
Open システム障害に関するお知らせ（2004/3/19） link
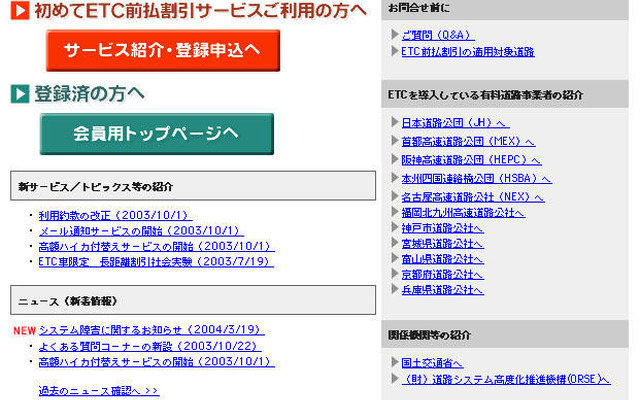tap(151, 330)
